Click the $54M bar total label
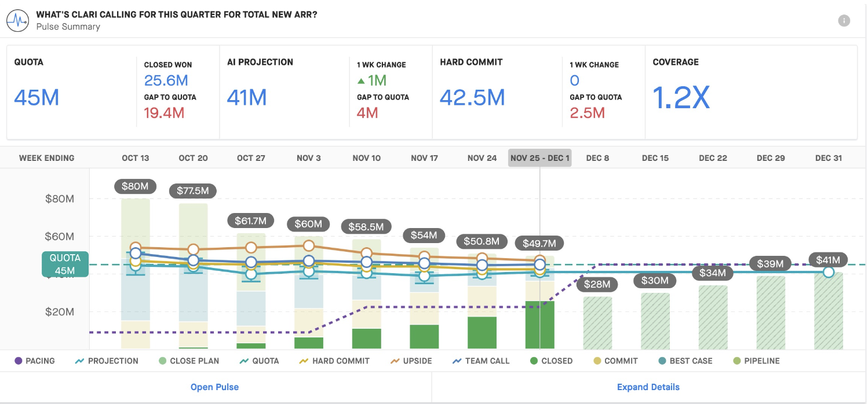Screen dimensions: 868x404 coord(424,236)
